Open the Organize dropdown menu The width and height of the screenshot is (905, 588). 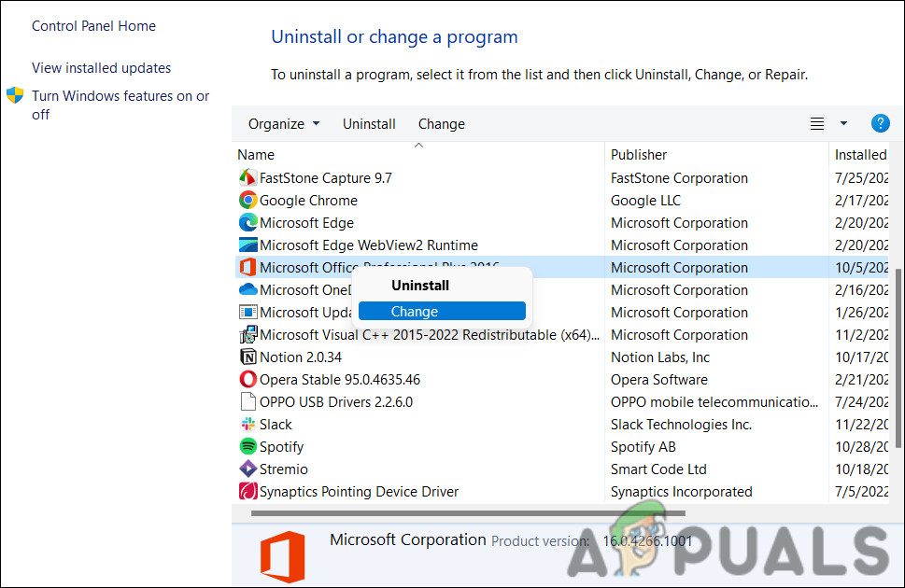click(x=283, y=123)
